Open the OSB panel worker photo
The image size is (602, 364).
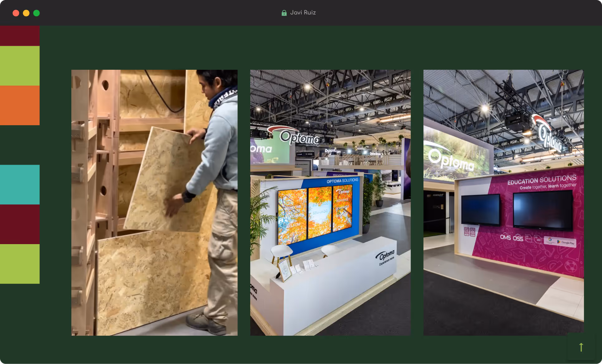coord(155,202)
